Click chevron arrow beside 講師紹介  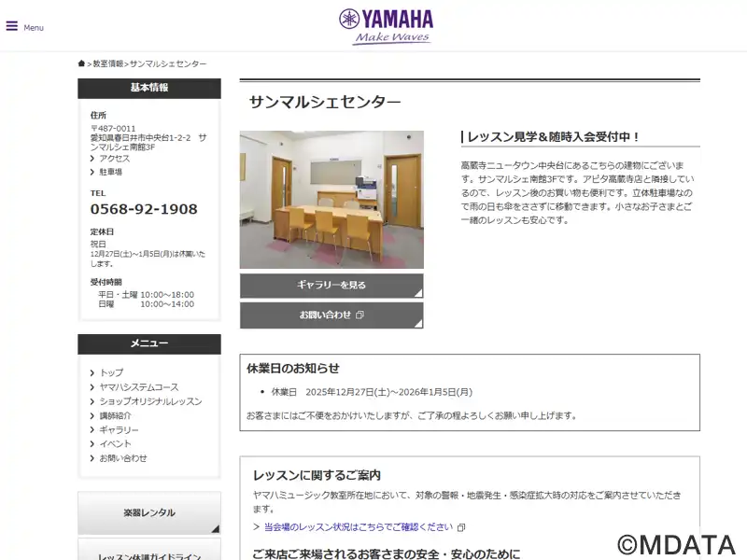(x=92, y=415)
